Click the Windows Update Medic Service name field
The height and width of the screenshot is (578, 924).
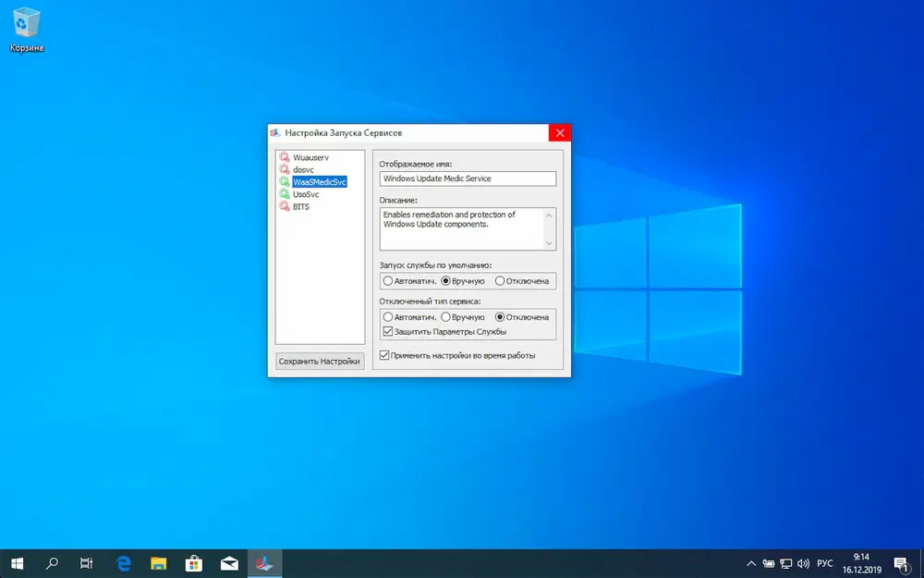(x=468, y=178)
